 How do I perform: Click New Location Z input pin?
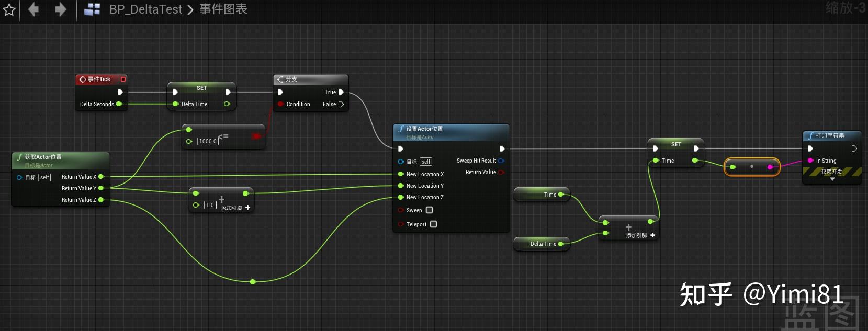[401, 197]
